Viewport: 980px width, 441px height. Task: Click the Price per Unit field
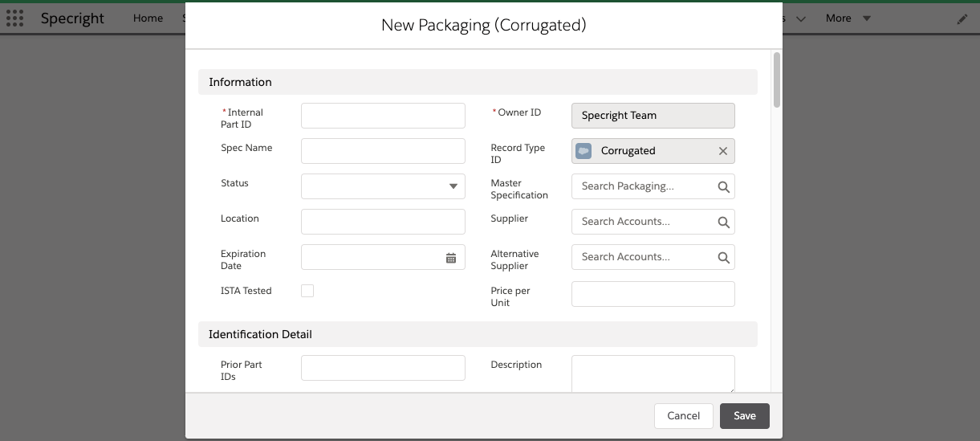653,294
